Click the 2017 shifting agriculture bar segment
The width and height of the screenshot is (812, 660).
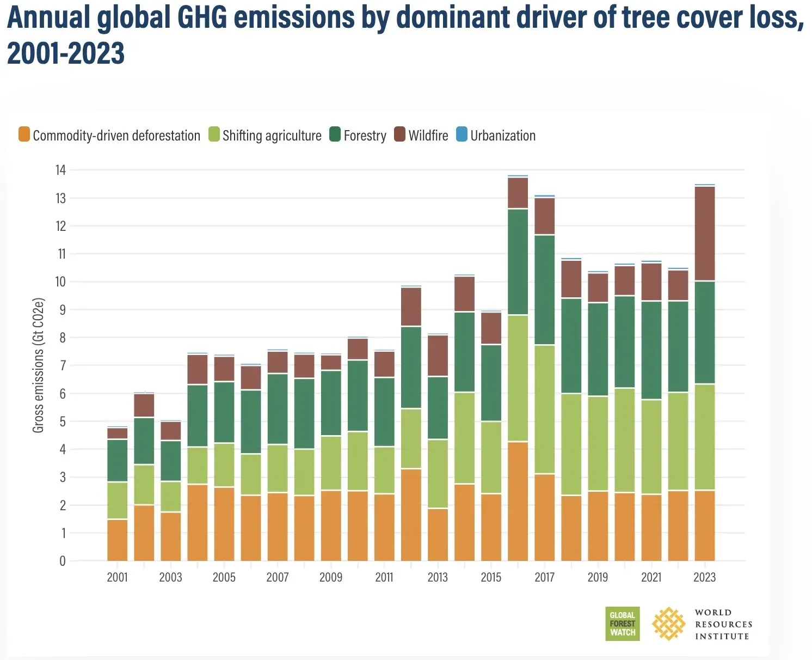coord(545,410)
